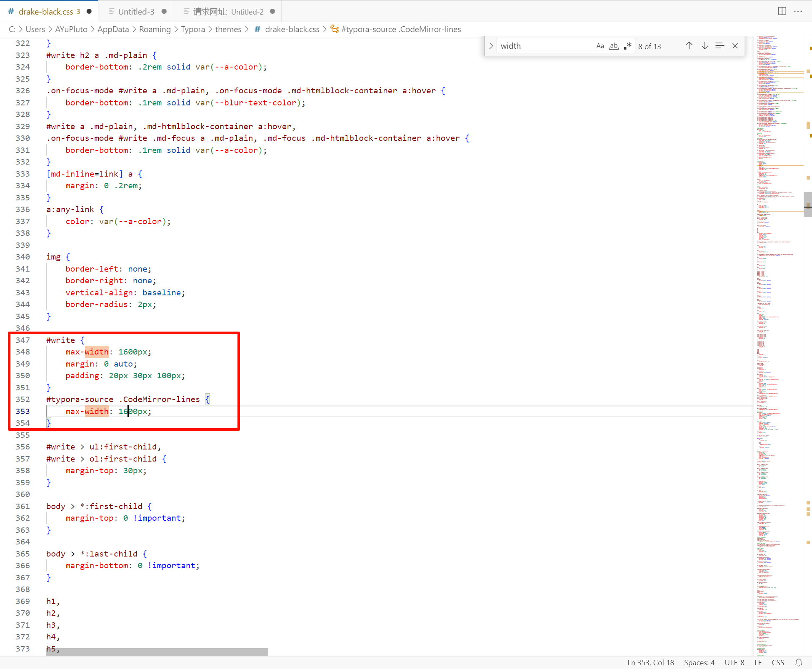Open the AppData breadcrumb segment
The image size is (812, 669).
pyautogui.click(x=113, y=29)
